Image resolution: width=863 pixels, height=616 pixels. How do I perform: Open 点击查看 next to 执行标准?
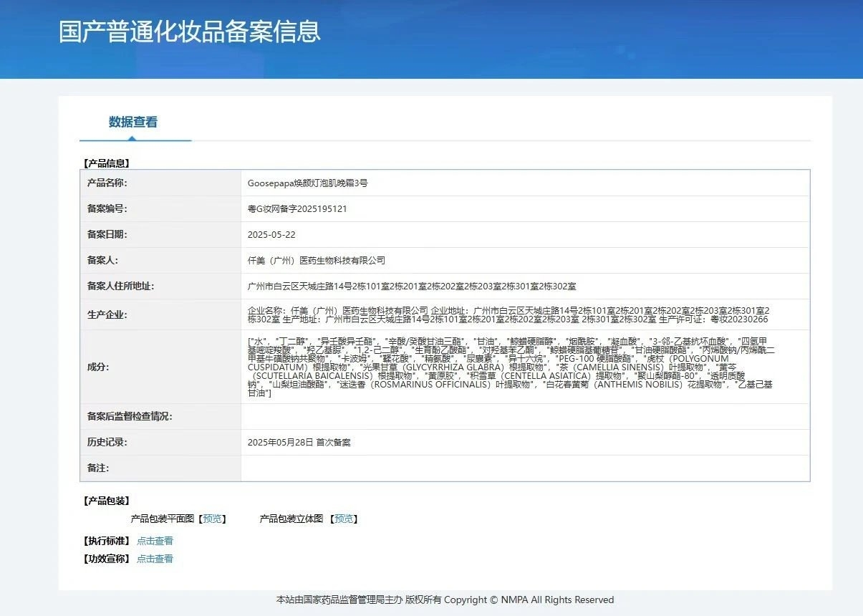pyautogui.click(x=155, y=541)
